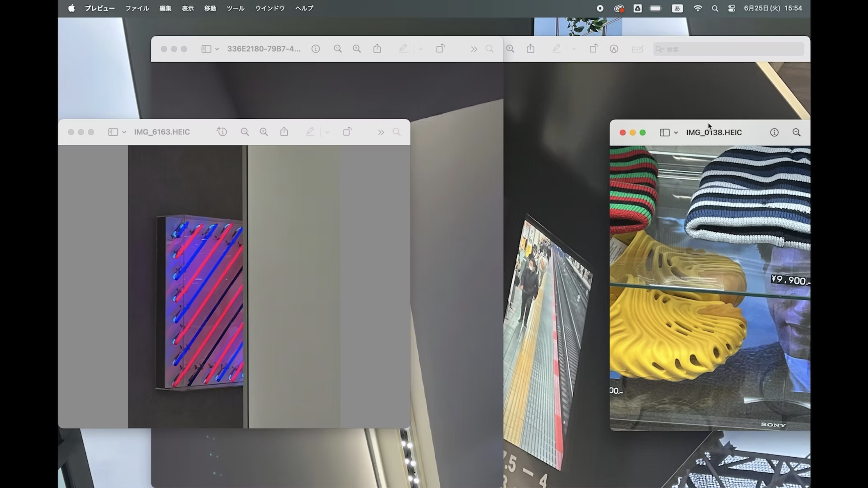
Task: Toggle sidebar in 336E2180-79B7 window
Action: coord(206,49)
